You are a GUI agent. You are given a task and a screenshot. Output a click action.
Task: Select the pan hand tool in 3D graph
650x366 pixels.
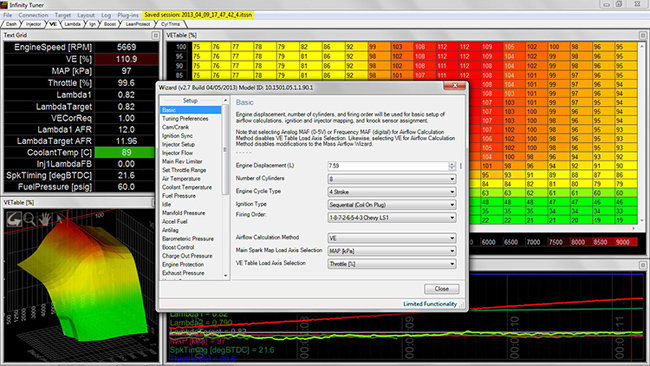pos(45,219)
